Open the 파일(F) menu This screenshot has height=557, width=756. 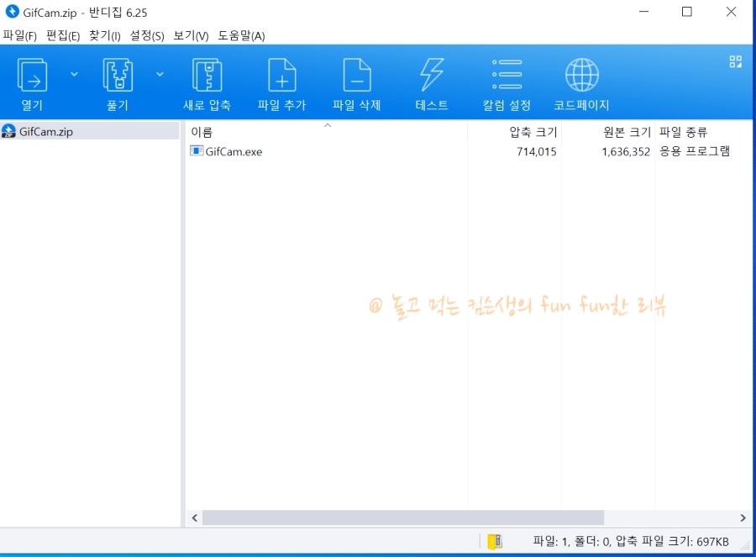20,35
